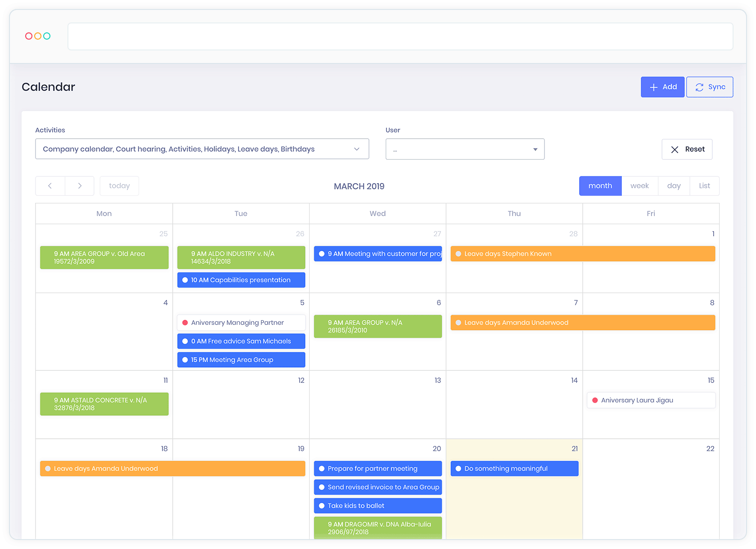Go to previous month with left chevron
The image size is (756, 549).
[50, 186]
